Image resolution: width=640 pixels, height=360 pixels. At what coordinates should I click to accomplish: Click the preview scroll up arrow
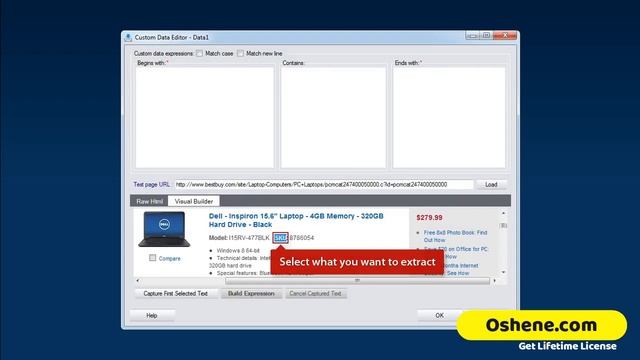(503, 213)
